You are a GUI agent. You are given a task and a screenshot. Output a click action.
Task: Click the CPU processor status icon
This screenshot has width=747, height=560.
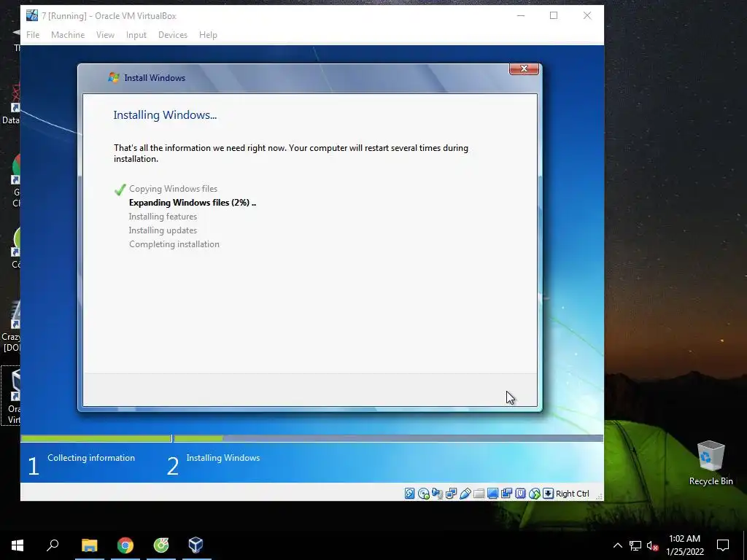click(520, 494)
